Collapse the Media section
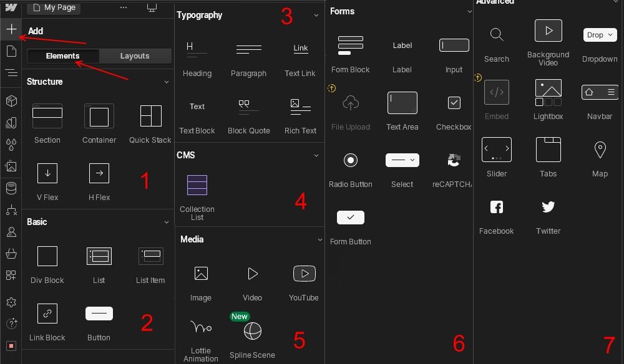The width and height of the screenshot is (624, 364). pos(319,239)
